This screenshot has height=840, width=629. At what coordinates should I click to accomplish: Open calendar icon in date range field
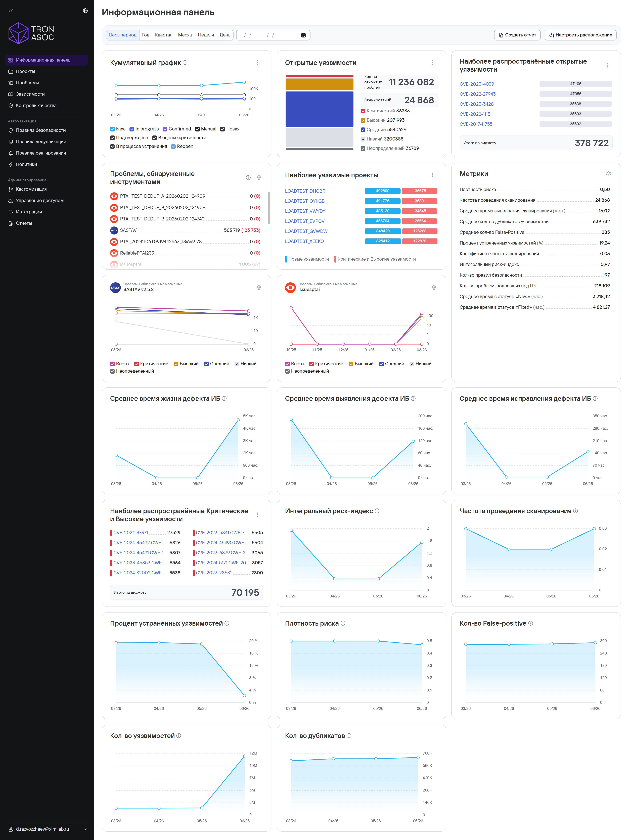tap(303, 35)
